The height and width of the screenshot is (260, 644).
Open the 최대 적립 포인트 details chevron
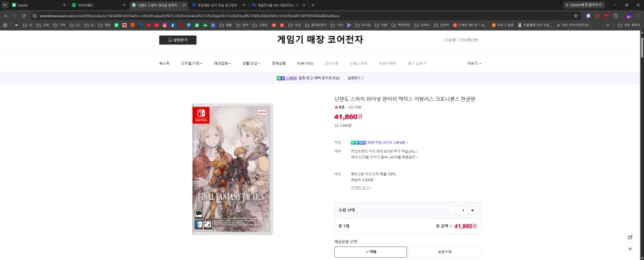[407, 143]
